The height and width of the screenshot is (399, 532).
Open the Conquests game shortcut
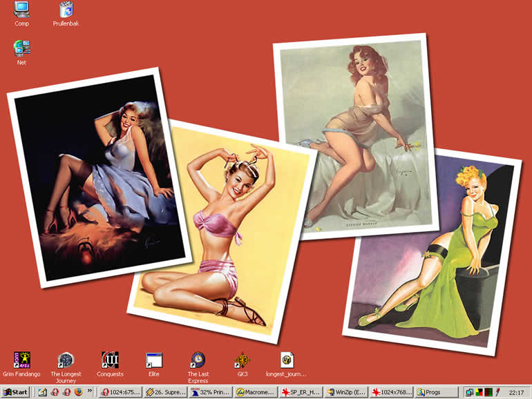tap(110, 360)
